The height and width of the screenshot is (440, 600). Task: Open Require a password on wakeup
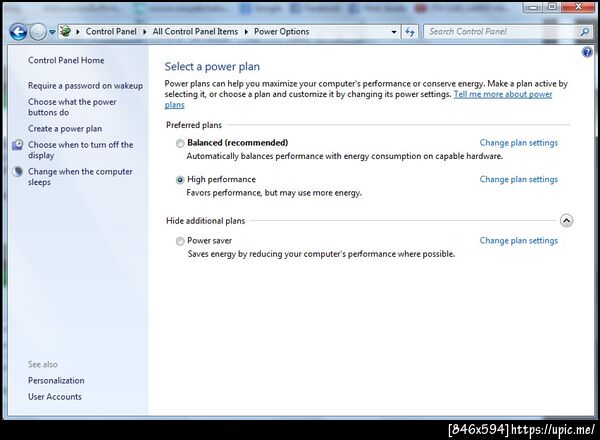pos(85,86)
